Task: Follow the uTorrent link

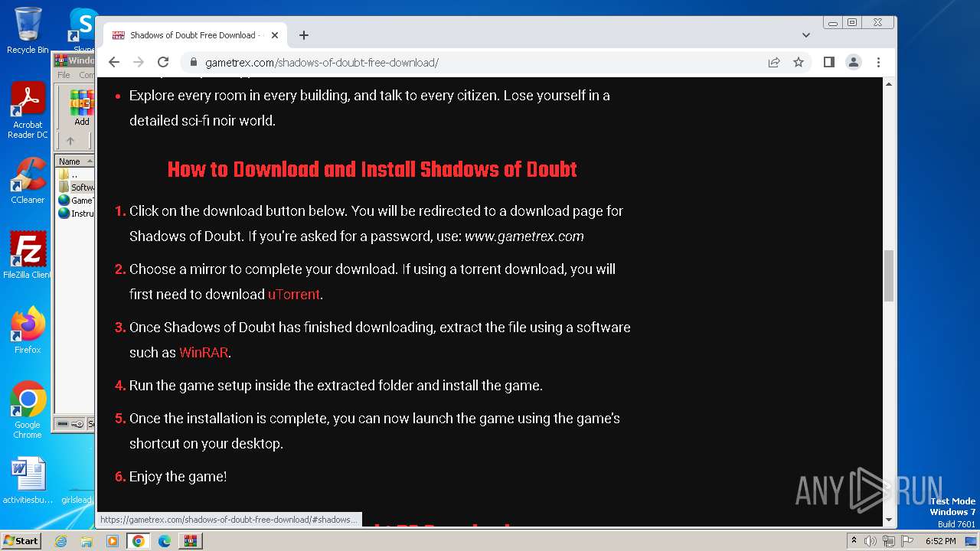Action: [294, 294]
